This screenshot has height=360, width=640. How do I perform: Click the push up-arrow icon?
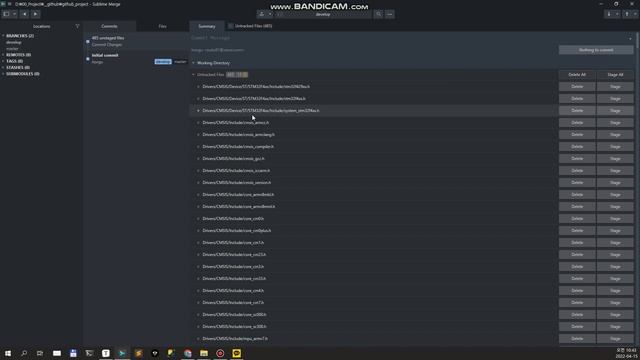tap(627, 14)
